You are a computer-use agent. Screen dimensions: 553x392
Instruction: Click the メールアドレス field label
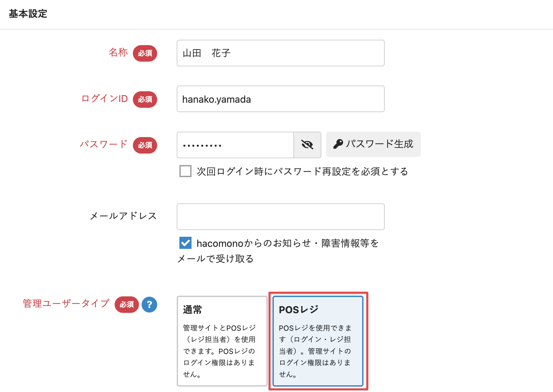pyautogui.click(x=123, y=216)
